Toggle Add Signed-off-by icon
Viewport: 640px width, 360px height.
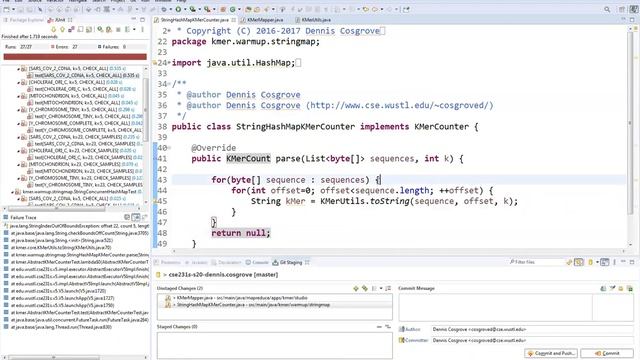coord(612,288)
